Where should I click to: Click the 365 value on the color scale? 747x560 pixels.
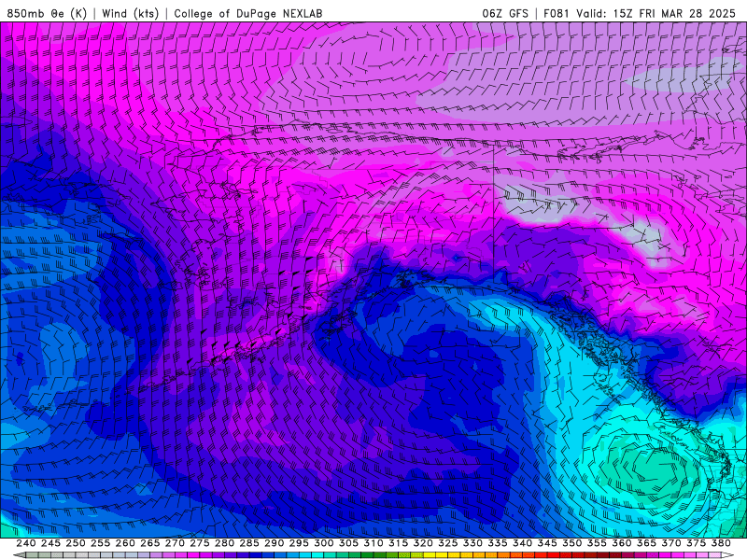(x=646, y=543)
